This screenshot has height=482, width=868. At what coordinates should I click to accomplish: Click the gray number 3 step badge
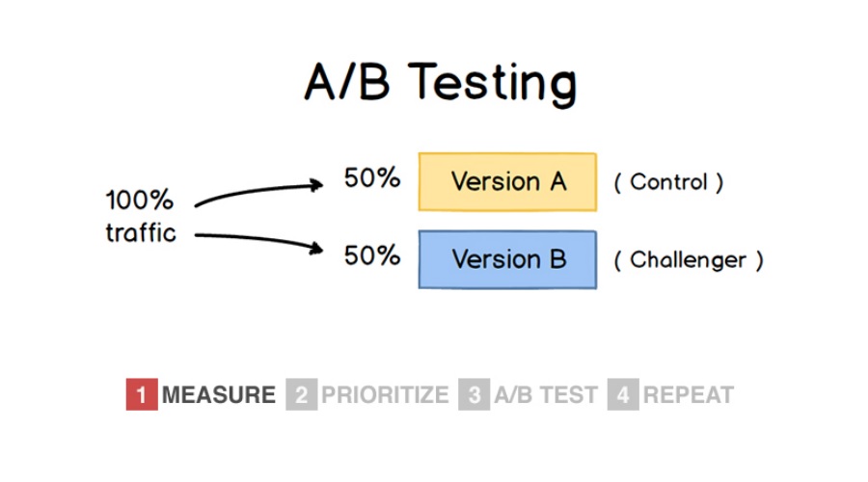coord(474,394)
